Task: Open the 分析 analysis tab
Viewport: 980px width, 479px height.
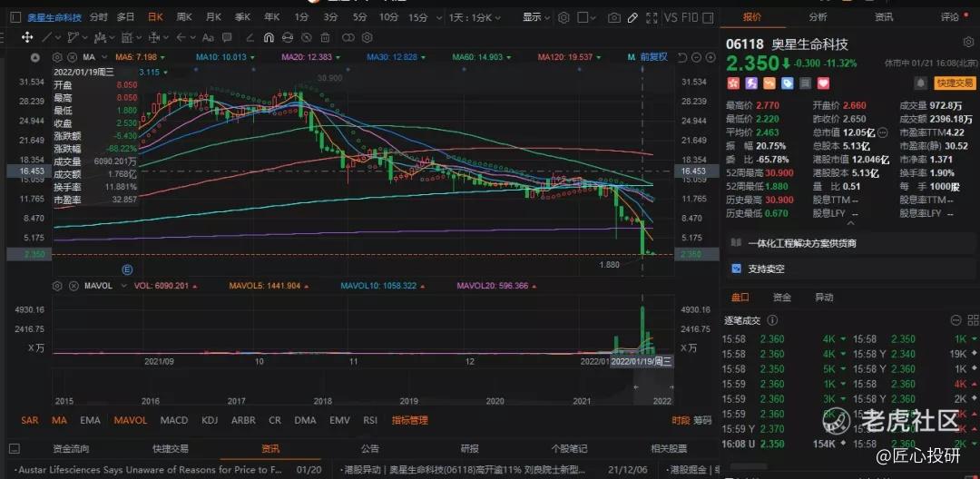Action: tap(818, 17)
